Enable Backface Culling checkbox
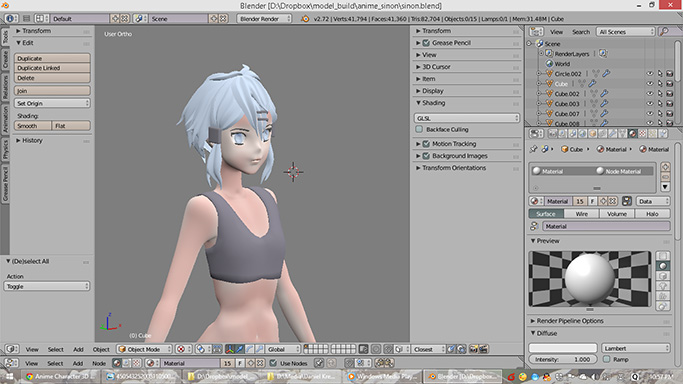683x384 pixels. tap(419, 129)
